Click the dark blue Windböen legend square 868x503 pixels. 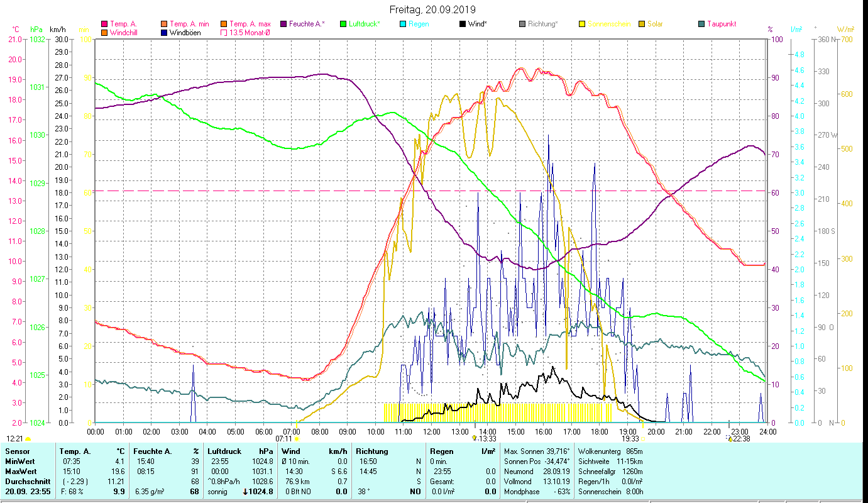164,33
